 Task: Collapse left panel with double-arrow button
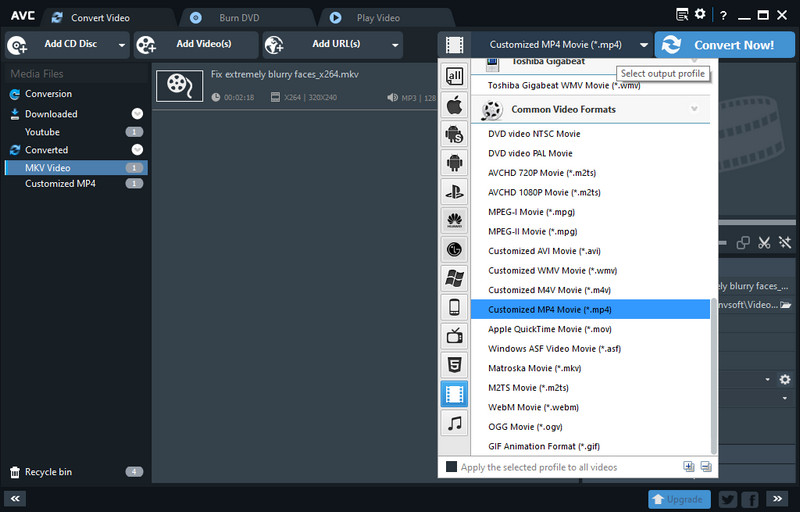click(x=15, y=499)
